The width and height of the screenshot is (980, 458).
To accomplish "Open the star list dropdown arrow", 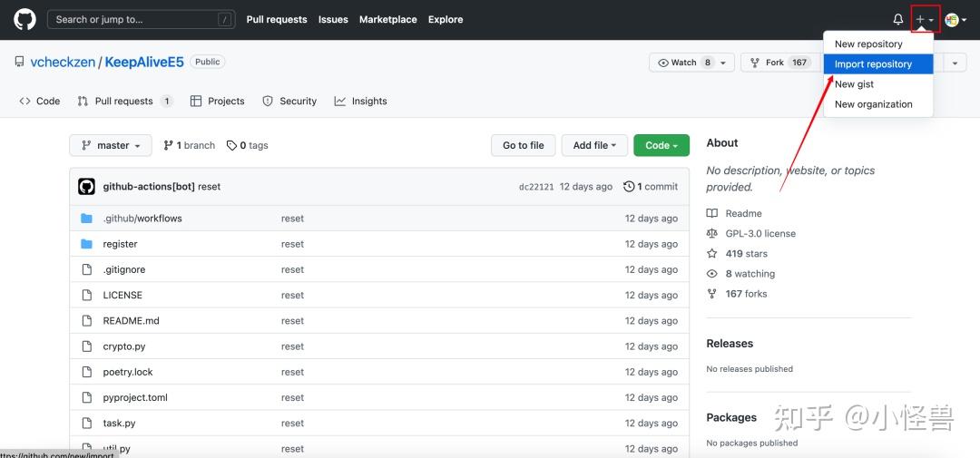I will click(x=955, y=63).
